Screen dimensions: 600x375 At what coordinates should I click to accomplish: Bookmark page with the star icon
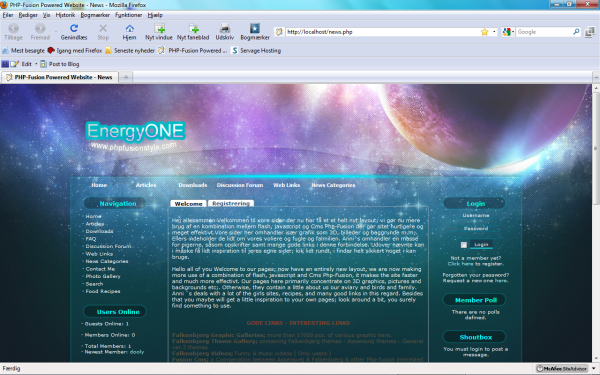(x=484, y=32)
